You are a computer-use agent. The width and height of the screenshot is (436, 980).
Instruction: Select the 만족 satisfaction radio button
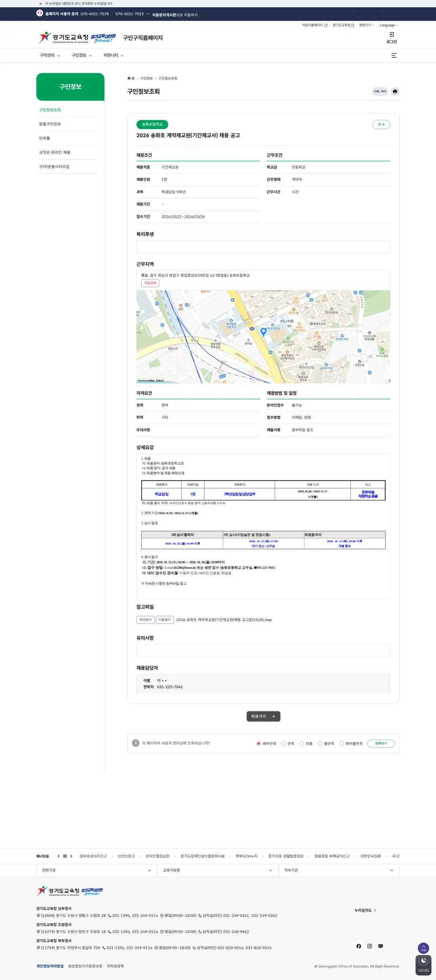pos(283,744)
